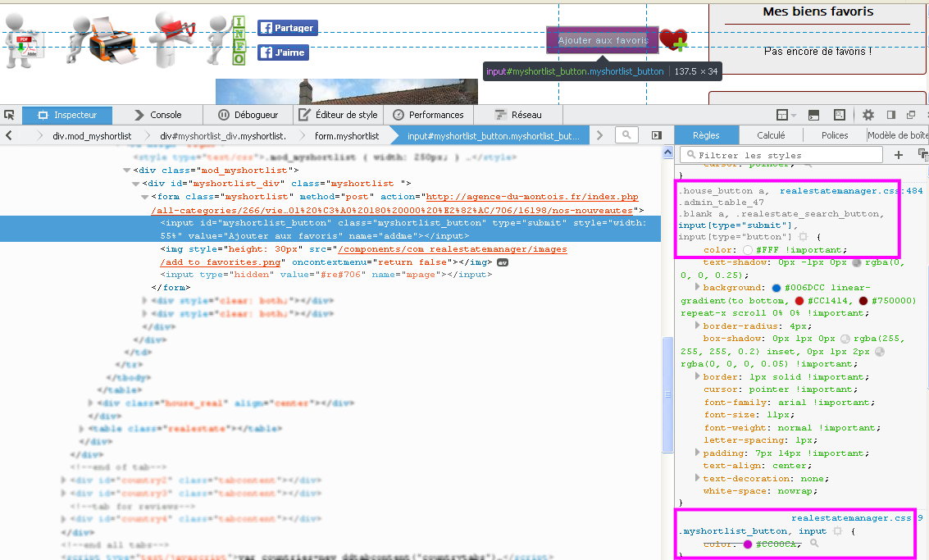Expand the border-radius property
The image size is (929, 560).
[697, 326]
